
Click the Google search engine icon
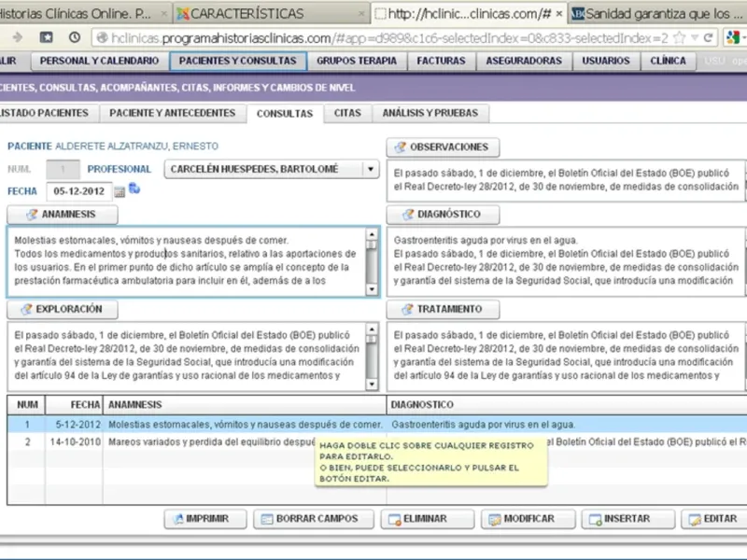(x=733, y=37)
